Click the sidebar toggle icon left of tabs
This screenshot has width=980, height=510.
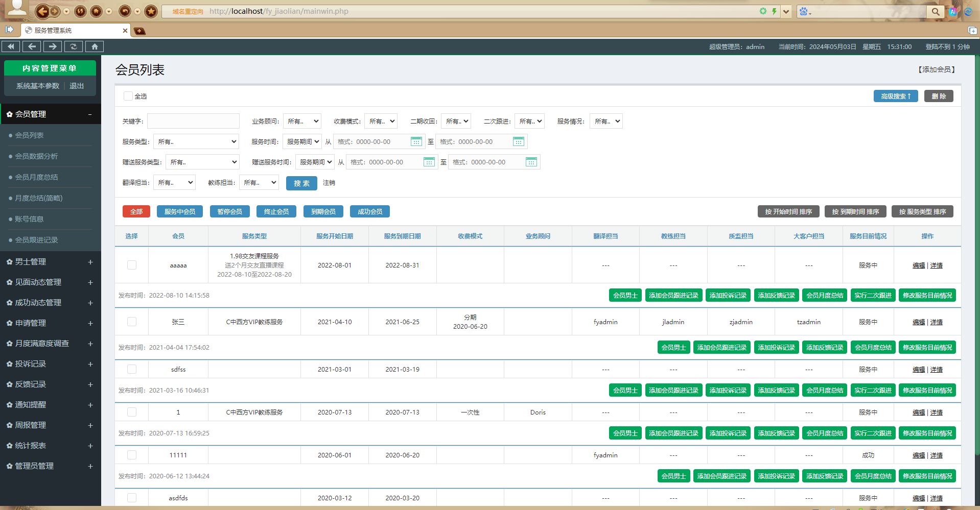[9, 30]
